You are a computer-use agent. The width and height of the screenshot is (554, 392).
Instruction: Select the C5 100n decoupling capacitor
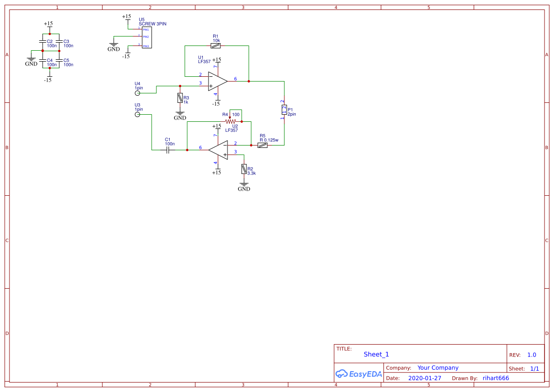[x=59, y=61]
